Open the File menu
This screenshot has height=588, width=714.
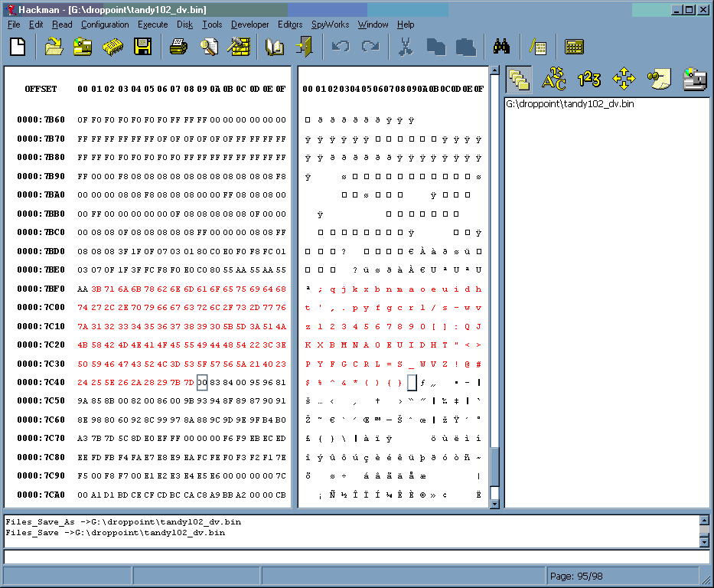click(x=14, y=24)
